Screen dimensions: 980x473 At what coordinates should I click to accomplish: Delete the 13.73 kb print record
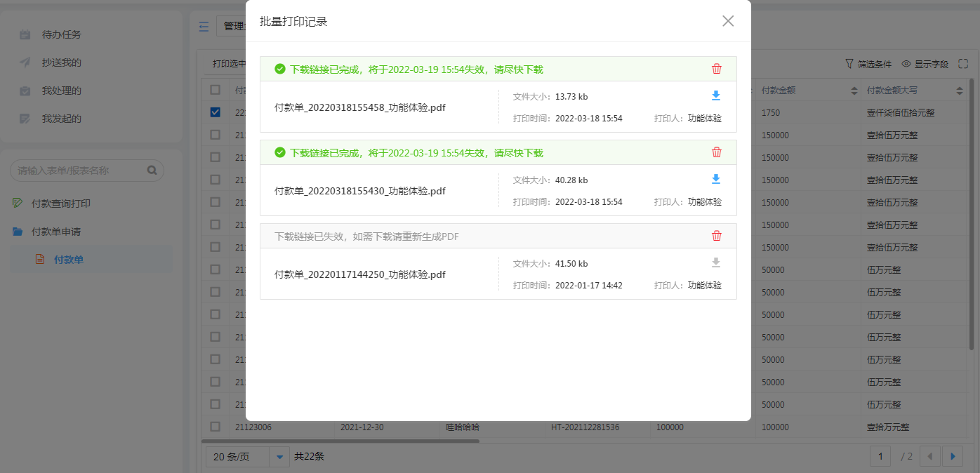[x=717, y=69]
